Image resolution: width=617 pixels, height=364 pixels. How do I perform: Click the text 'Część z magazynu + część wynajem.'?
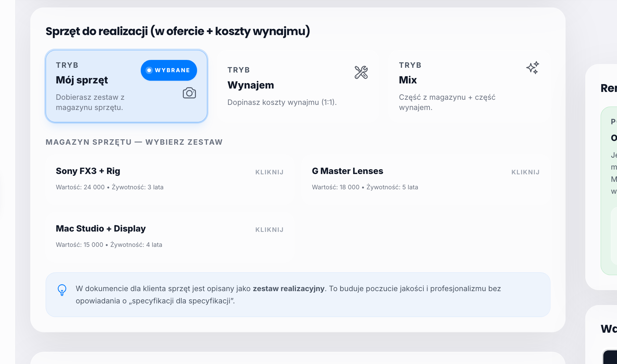447,102
